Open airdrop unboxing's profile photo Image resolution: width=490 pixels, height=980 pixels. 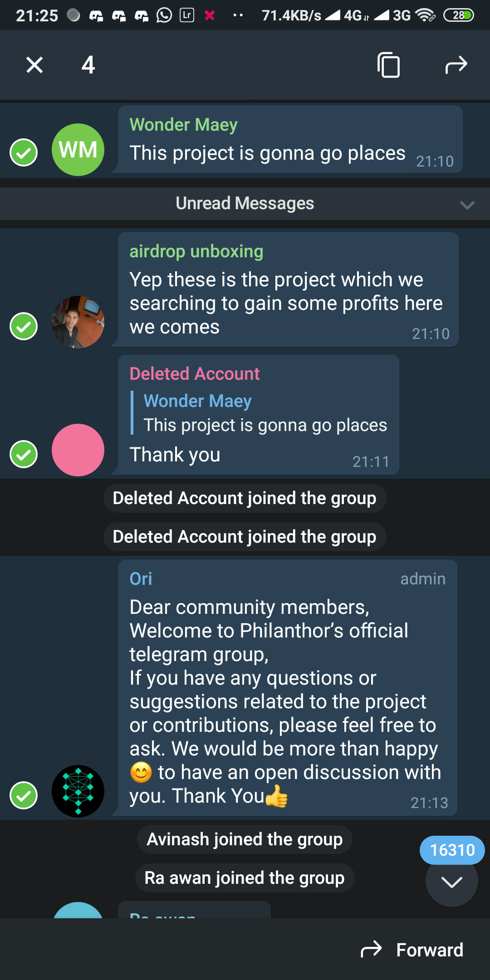[x=78, y=322]
